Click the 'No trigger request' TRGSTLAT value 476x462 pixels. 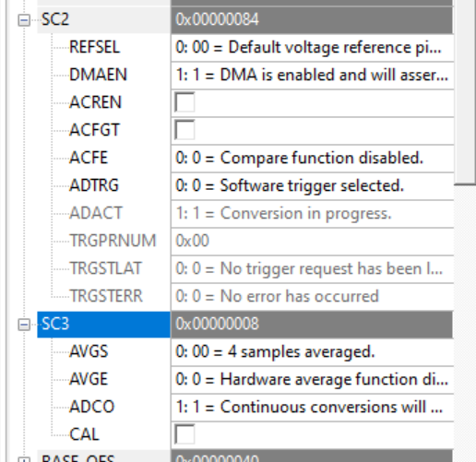coord(312,268)
